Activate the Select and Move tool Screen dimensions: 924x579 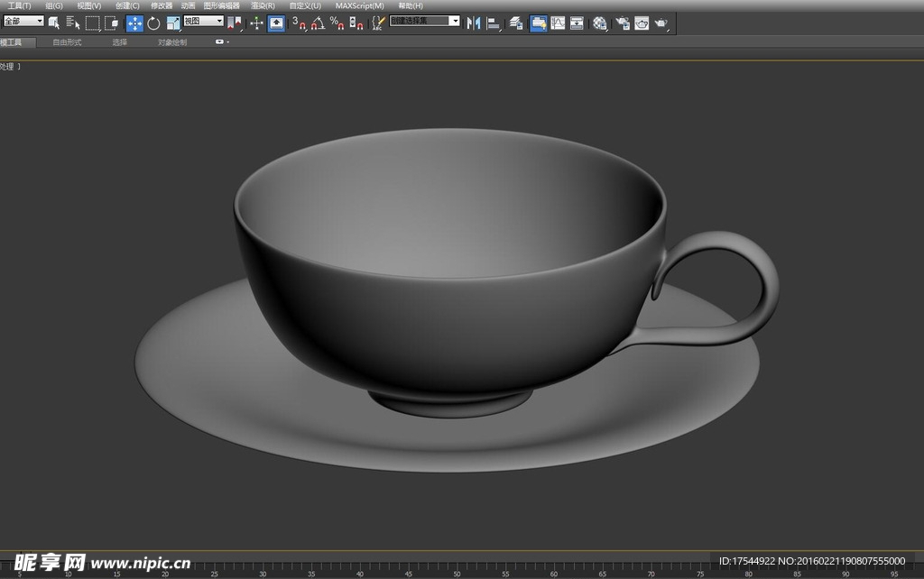point(134,23)
